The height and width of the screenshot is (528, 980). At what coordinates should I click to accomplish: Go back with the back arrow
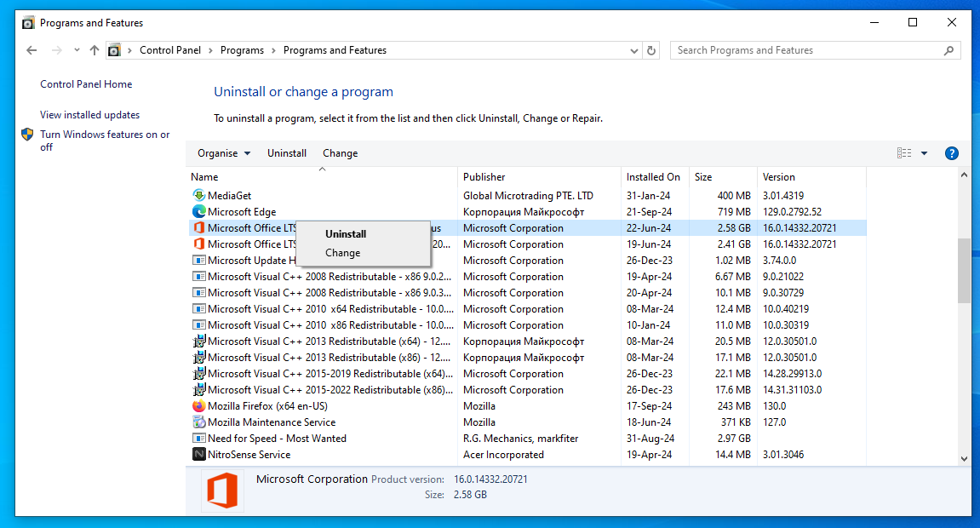coord(32,50)
